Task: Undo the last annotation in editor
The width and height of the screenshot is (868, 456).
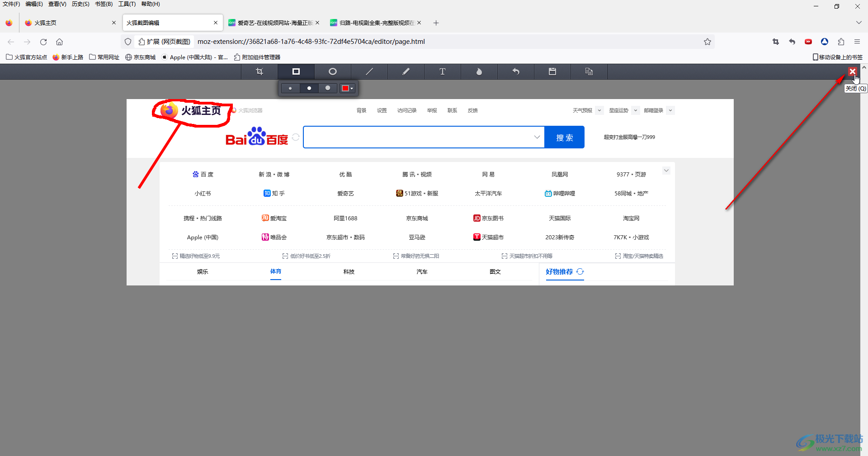Action: coord(516,71)
